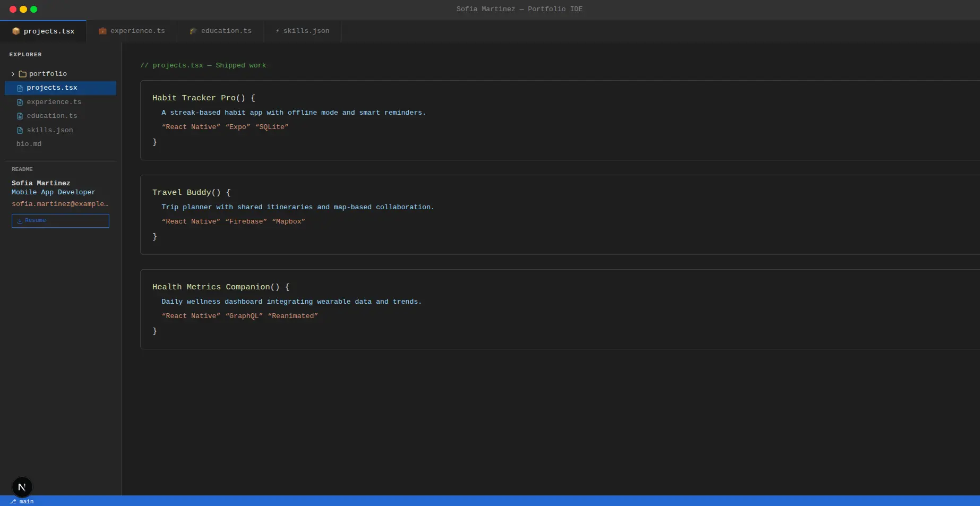
Task: Download the Resume via sidebar button
Action: click(x=61, y=221)
